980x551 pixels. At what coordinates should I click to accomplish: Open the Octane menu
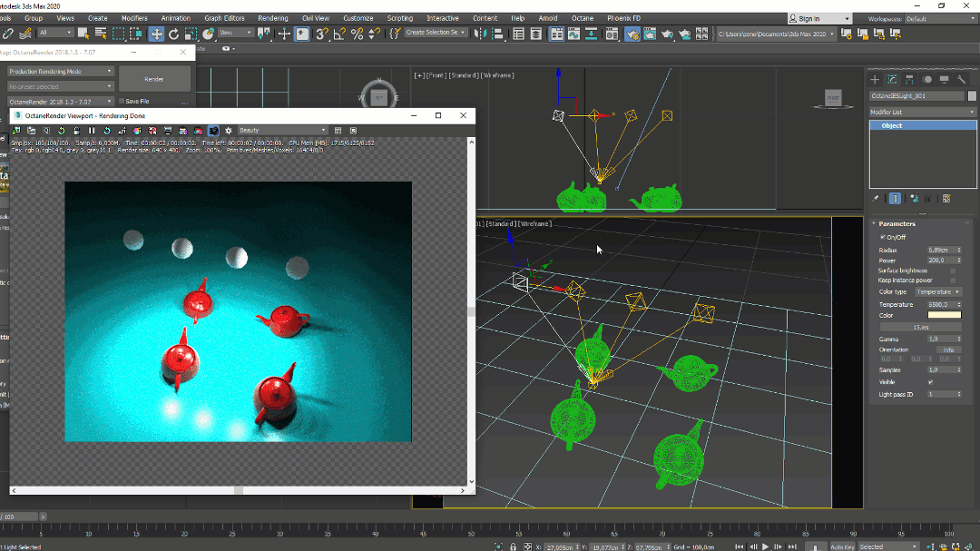[582, 18]
